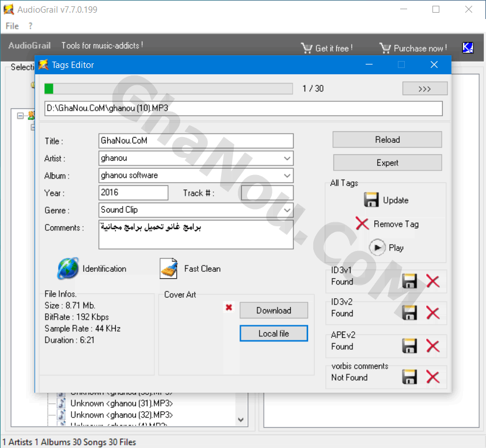This screenshot has height=448, width=486.
Task: Start playback with the Play button
Action: [377, 248]
